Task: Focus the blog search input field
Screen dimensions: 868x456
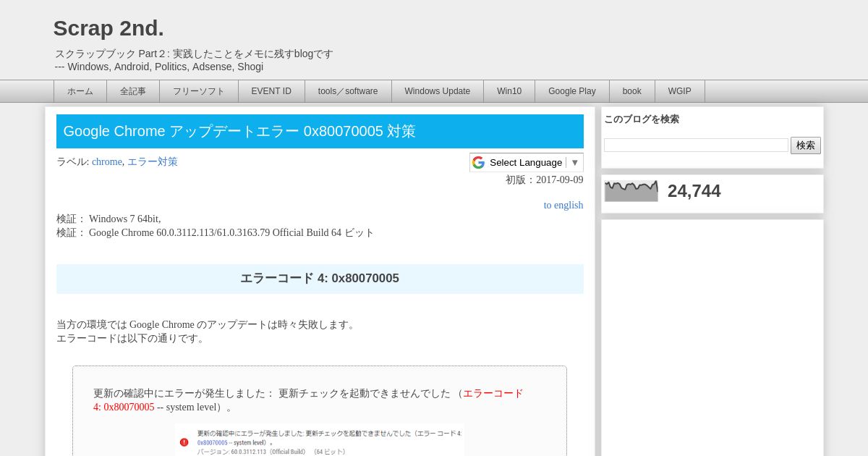Action: click(696, 145)
